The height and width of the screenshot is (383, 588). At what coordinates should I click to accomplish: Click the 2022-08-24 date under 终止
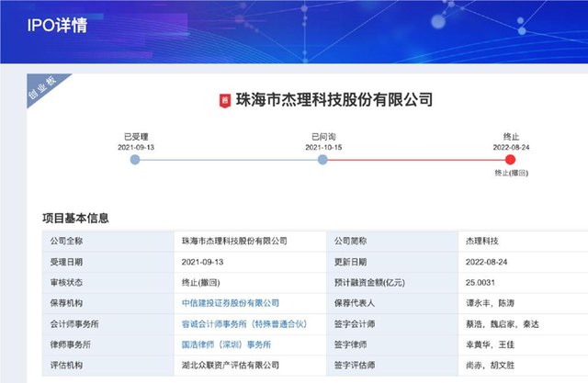point(511,147)
